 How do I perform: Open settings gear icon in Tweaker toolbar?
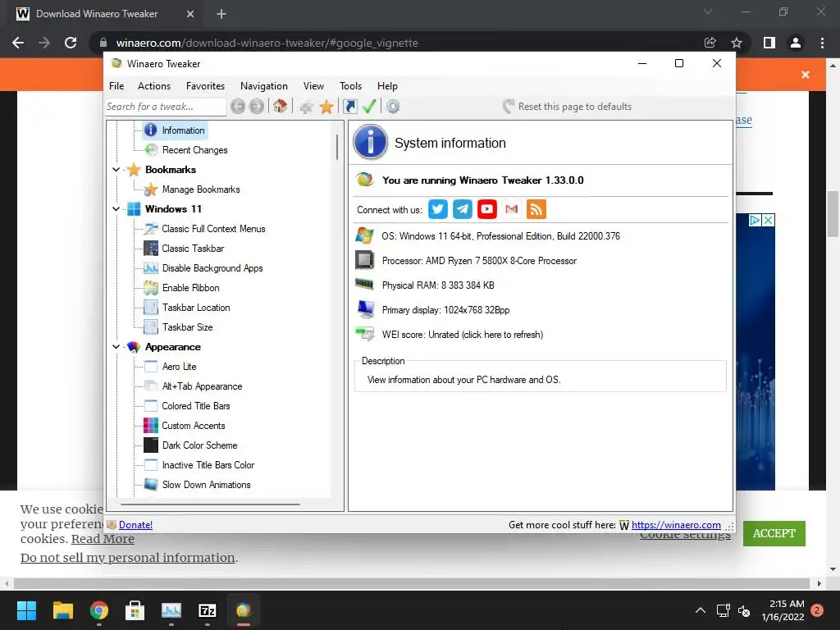(393, 107)
